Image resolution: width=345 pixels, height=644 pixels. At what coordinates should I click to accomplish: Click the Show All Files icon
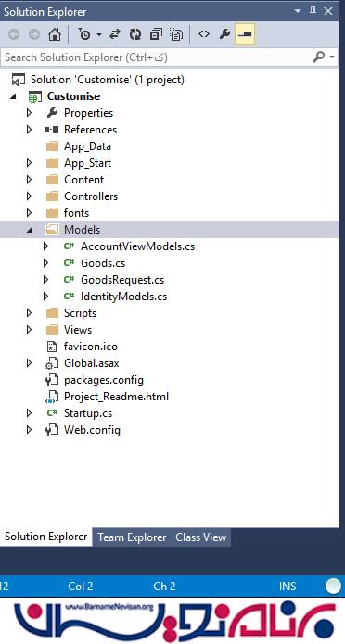pyautogui.click(x=176, y=34)
